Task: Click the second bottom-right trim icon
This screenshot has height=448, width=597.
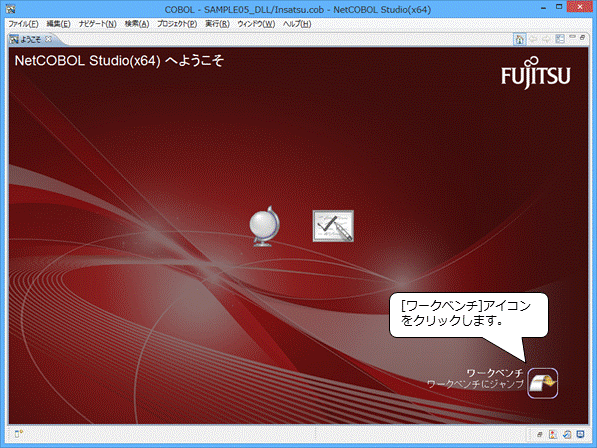Action: pyautogui.click(x=553, y=434)
